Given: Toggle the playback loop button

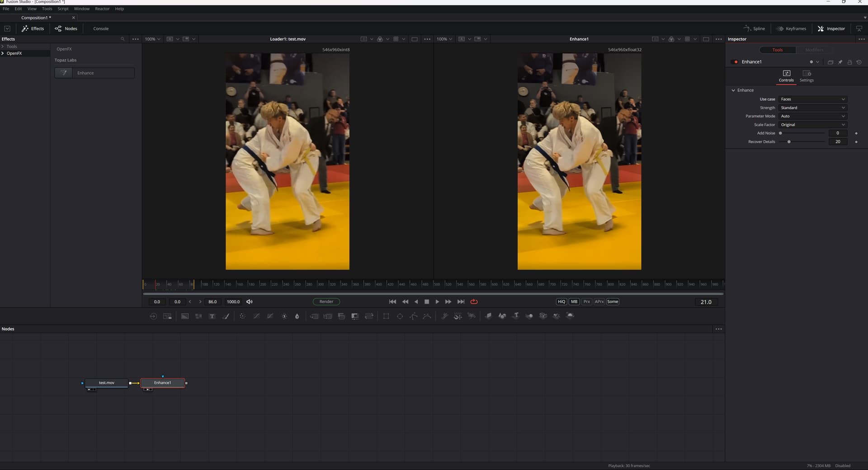Looking at the screenshot, I should [474, 302].
